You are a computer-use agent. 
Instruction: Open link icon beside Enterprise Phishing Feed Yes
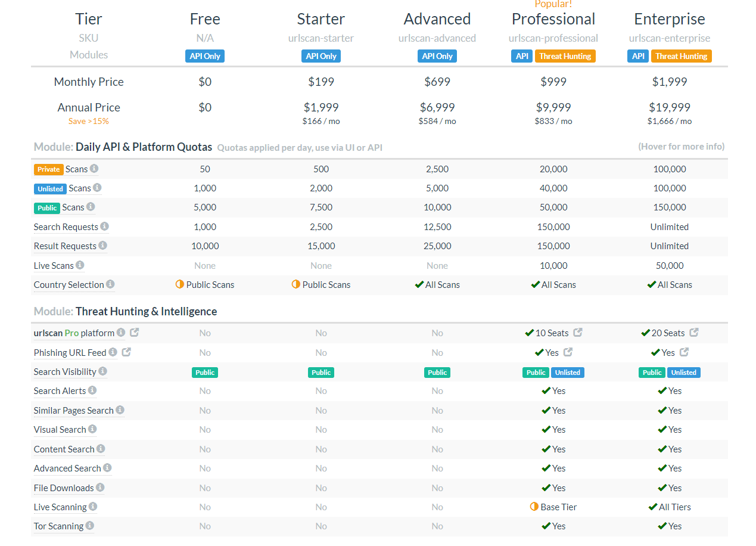pos(685,352)
